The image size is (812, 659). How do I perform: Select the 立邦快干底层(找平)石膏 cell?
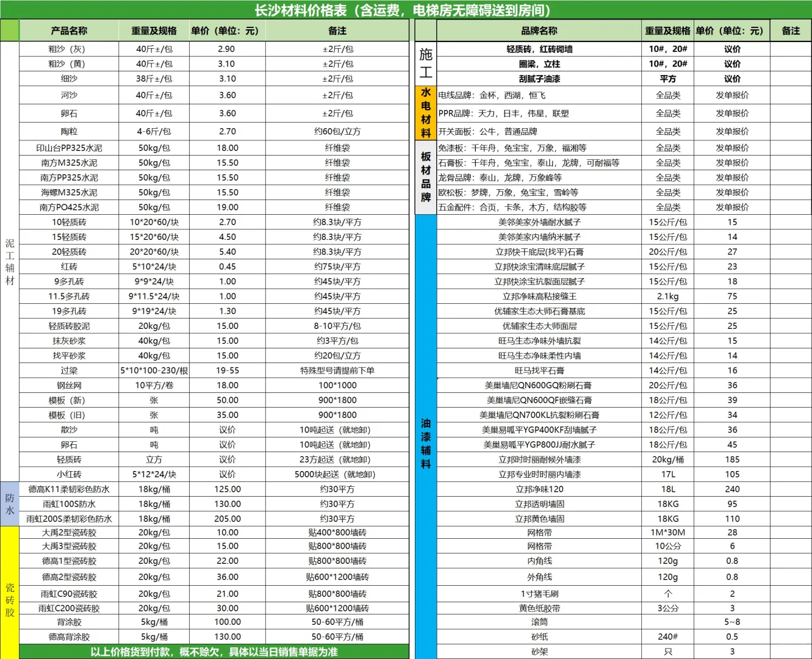539,251
